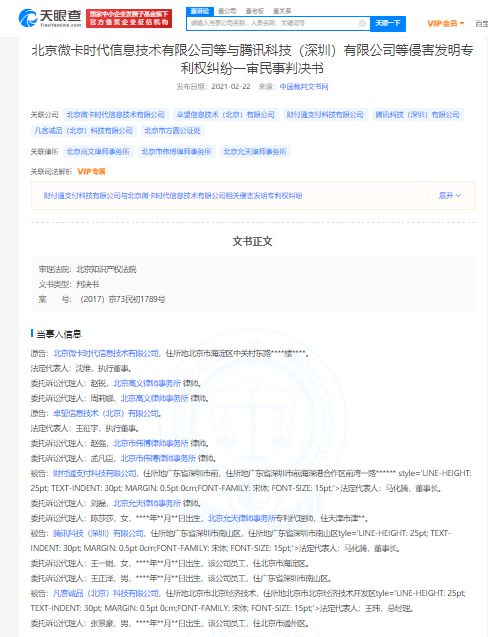Click the court name 北京知识产权法院
Screen dimensions: 488x637
coord(106,269)
